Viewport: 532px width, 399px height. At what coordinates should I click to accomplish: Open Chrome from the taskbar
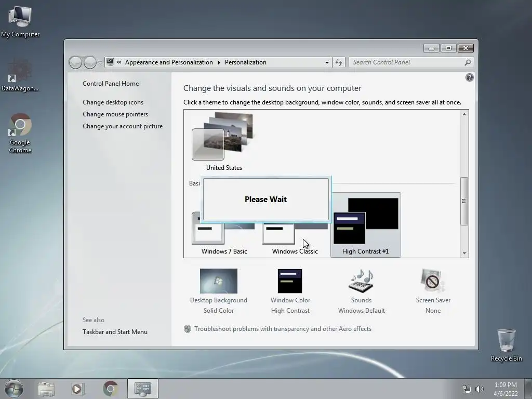[110, 389]
